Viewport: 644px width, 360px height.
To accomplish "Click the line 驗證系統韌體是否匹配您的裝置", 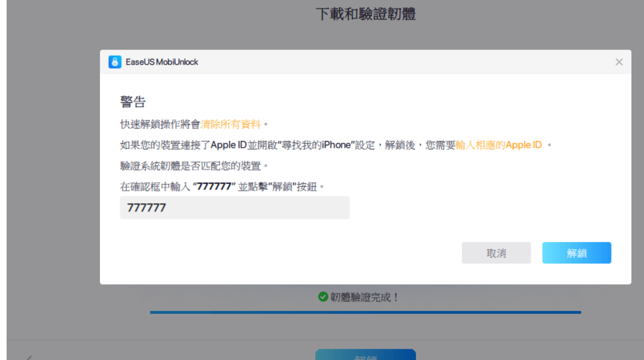I will [x=194, y=166].
